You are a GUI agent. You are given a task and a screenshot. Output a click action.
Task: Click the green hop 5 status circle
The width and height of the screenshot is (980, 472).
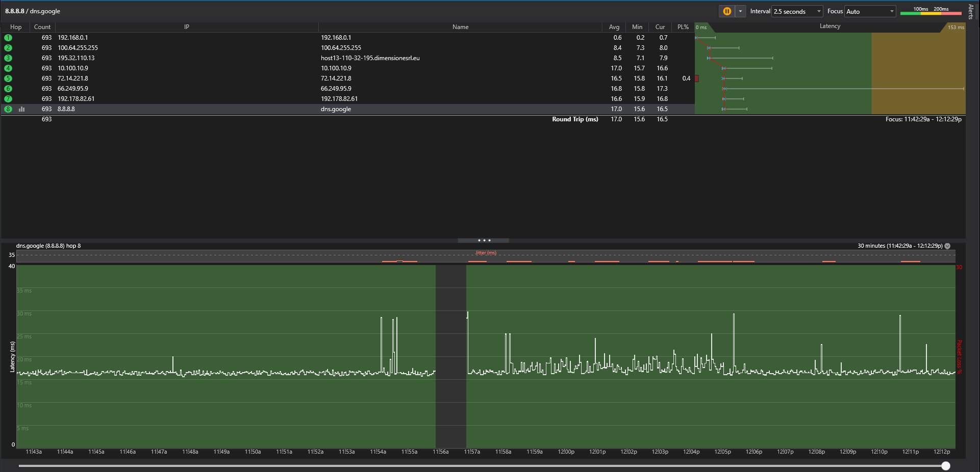(x=8, y=78)
